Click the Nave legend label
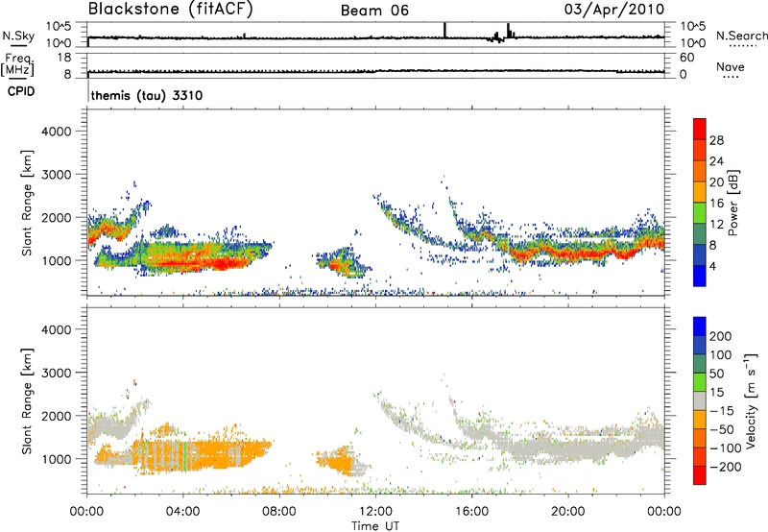This screenshot has height=532, width=768. (730, 67)
